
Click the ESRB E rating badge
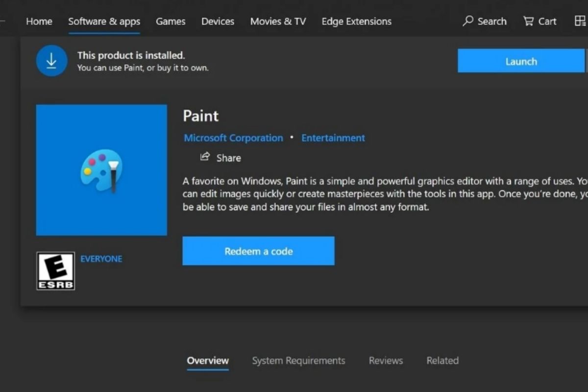click(55, 271)
